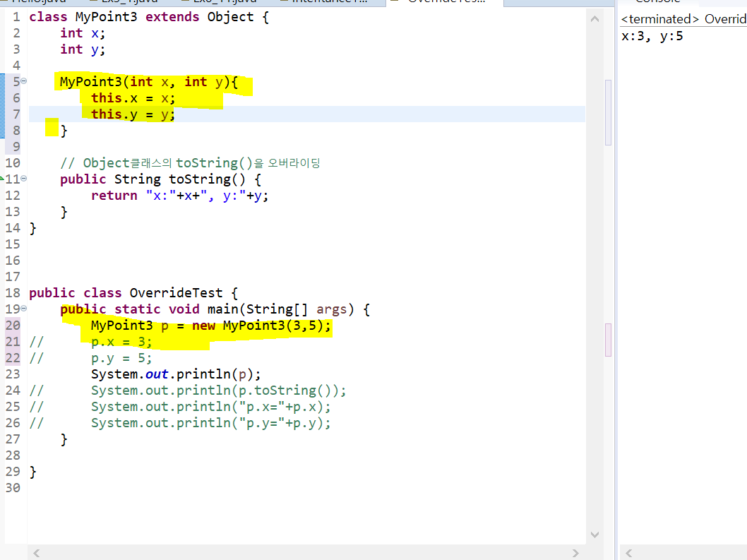747x560 pixels.
Task: Click the "this.y = y;" statement
Action: [133, 114]
